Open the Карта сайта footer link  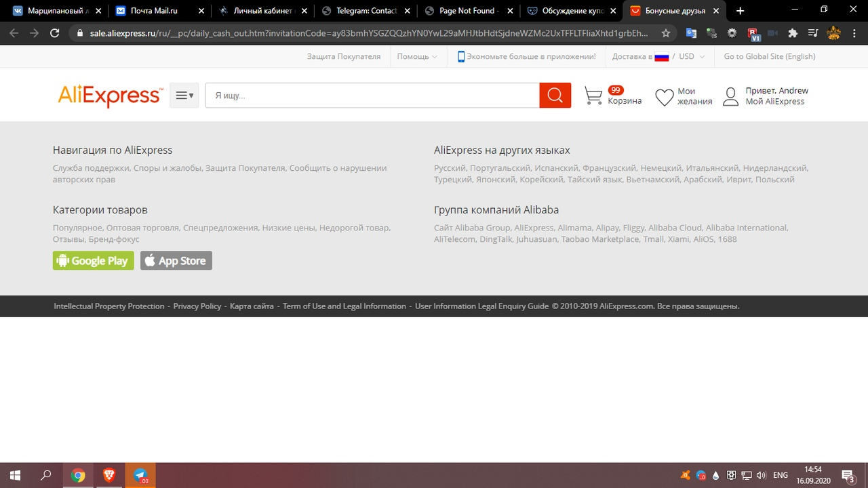coord(252,306)
